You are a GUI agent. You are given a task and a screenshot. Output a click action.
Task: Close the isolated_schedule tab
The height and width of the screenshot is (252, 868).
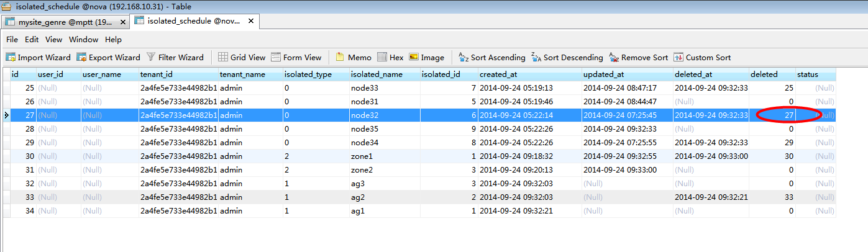[x=251, y=21]
